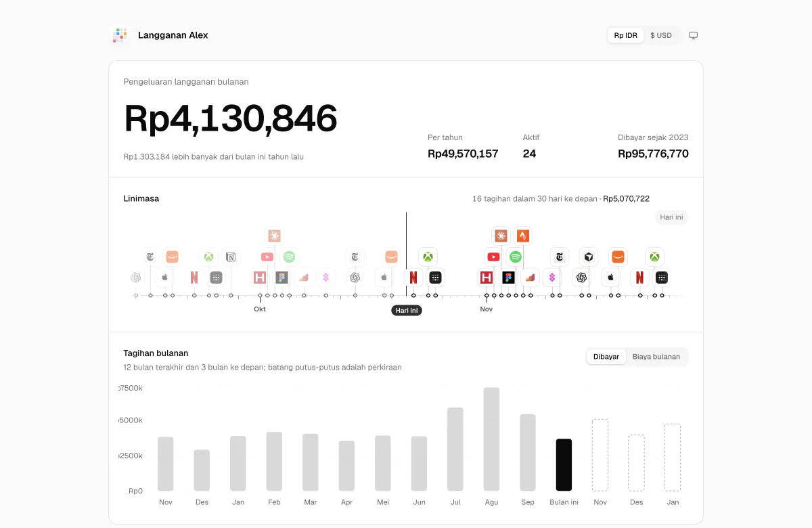Select the black Apple icon in November
The height and width of the screenshot is (528, 812).
pyautogui.click(x=610, y=278)
